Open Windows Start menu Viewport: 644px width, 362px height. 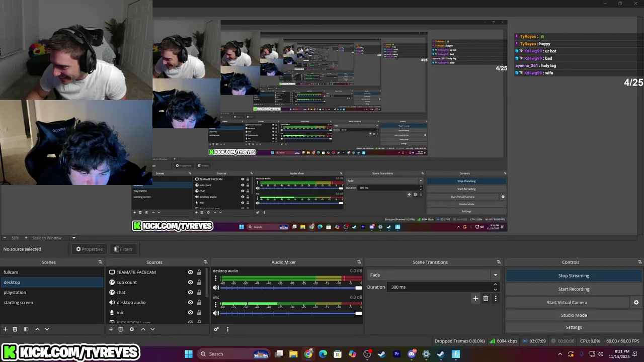pyautogui.click(x=189, y=354)
